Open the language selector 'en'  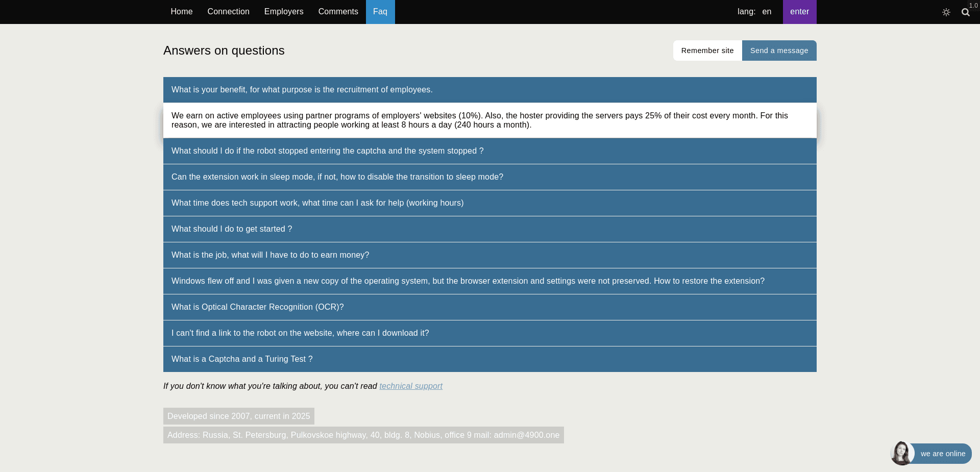click(767, 12)
